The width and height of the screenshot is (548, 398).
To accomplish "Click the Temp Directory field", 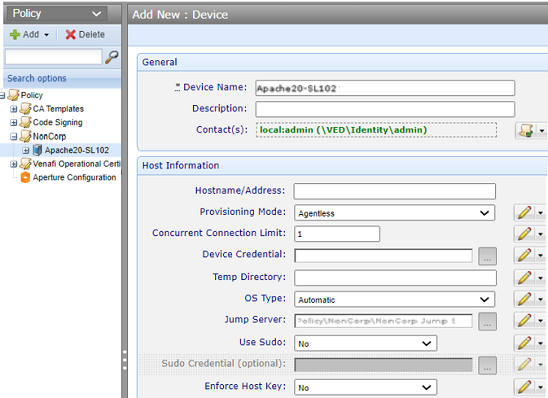I will (395, 278).
